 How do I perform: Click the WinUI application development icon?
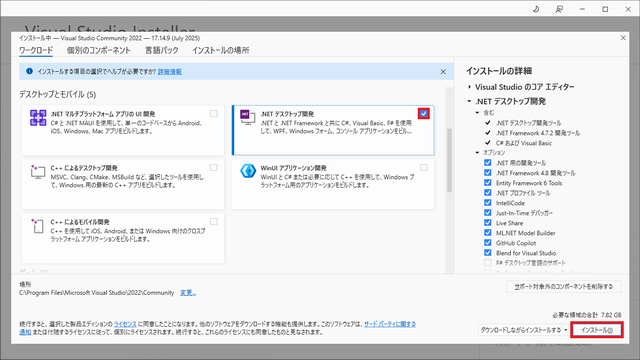[x=248, y=171]
